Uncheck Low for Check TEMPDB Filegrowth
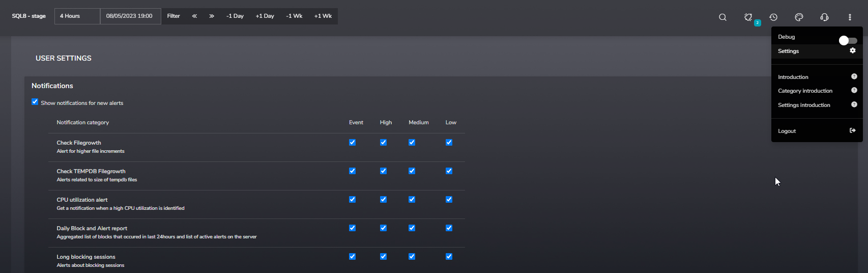Image resolution: width=868 pixels, height=273 pixels. [x=449, y=171]
